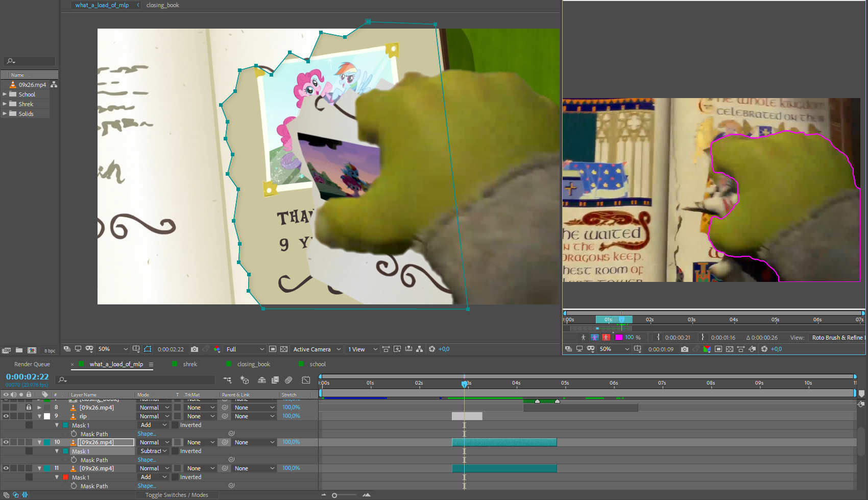Toggle transparency grid in composition viewer
Image resolution: width=868 pixels, height=500 pixels.
(x=284, y=349)
